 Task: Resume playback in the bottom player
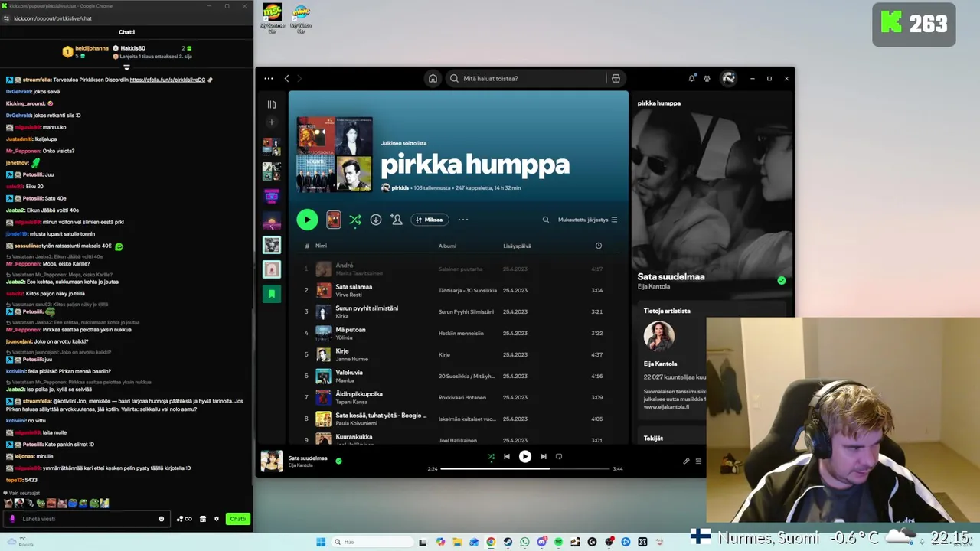click(525, 456)
